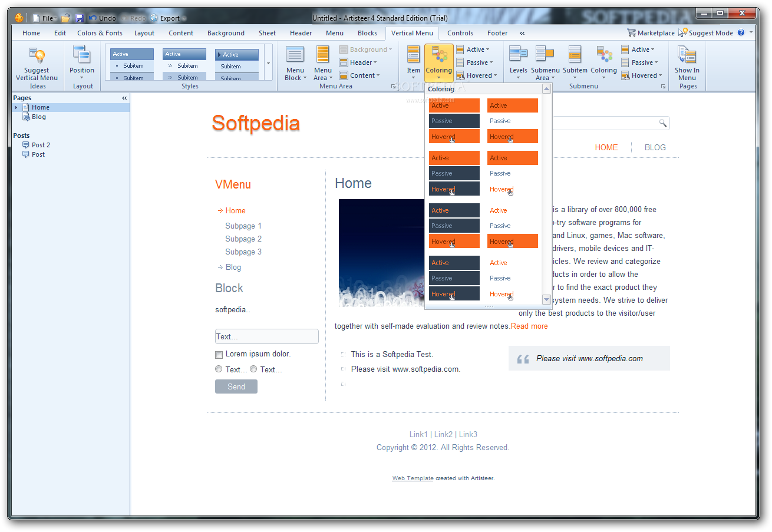Open the Header dropdown in Menu Area

[x=358, y=62]
